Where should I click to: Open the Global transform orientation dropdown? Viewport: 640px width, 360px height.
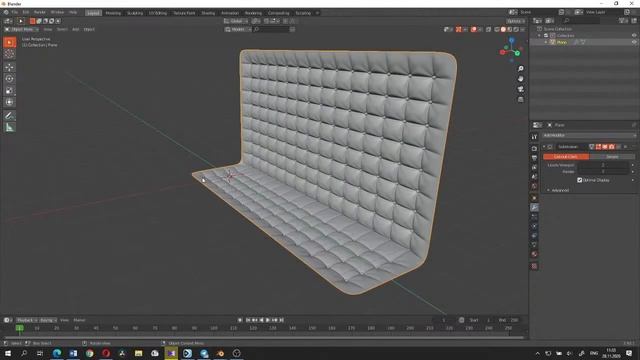(236, 21)
